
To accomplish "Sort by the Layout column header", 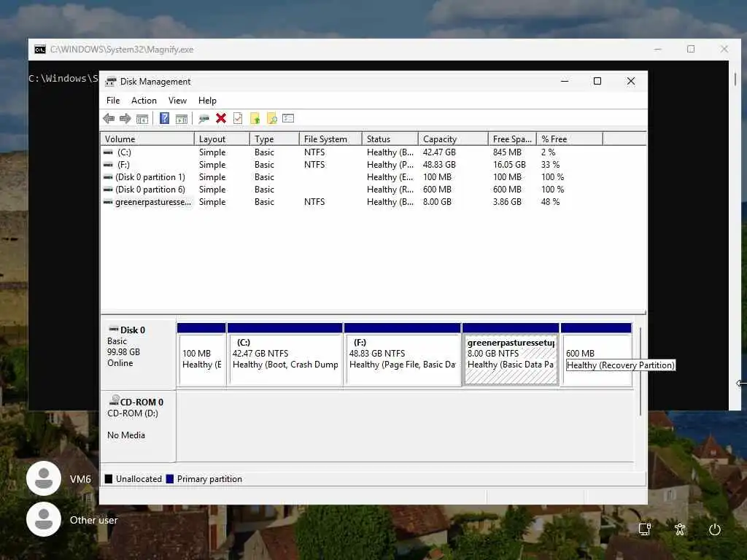I will pyautogui.click(x=222, y=139).
